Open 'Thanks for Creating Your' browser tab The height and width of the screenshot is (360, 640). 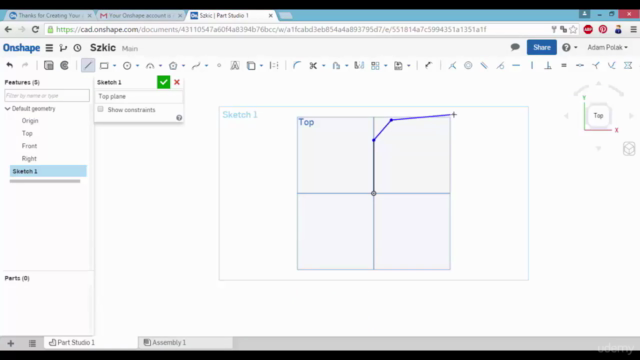[x=50, y=16]
